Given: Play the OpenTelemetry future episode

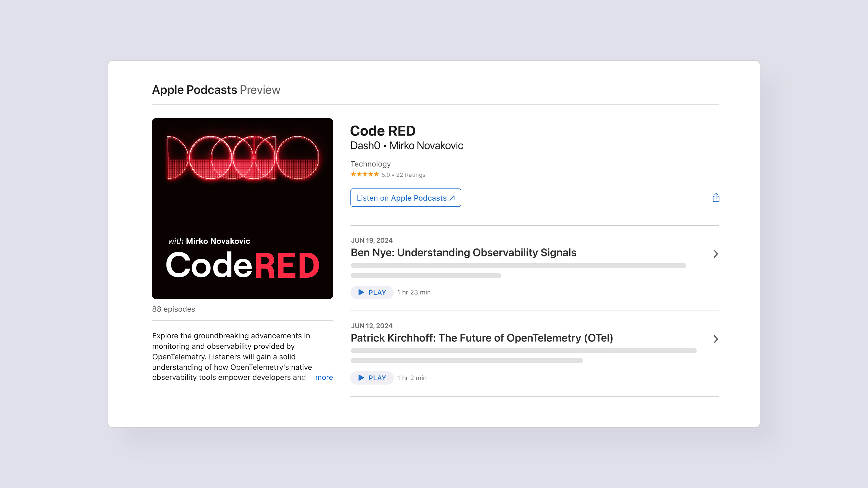Looking at the screenshot, I should tap(372, 378).
